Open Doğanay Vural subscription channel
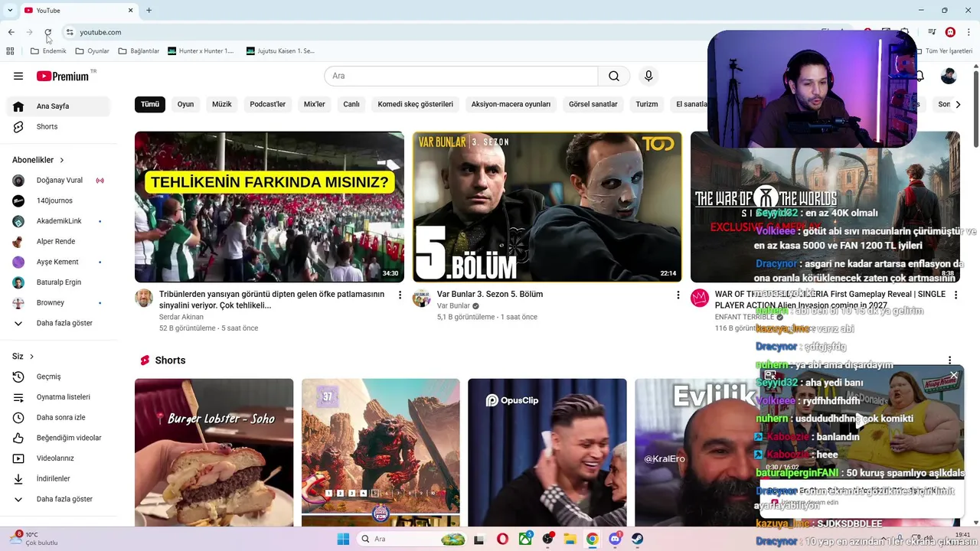This screenshot has width=980, height=551. pyautogui.click(x=58, y=181)
